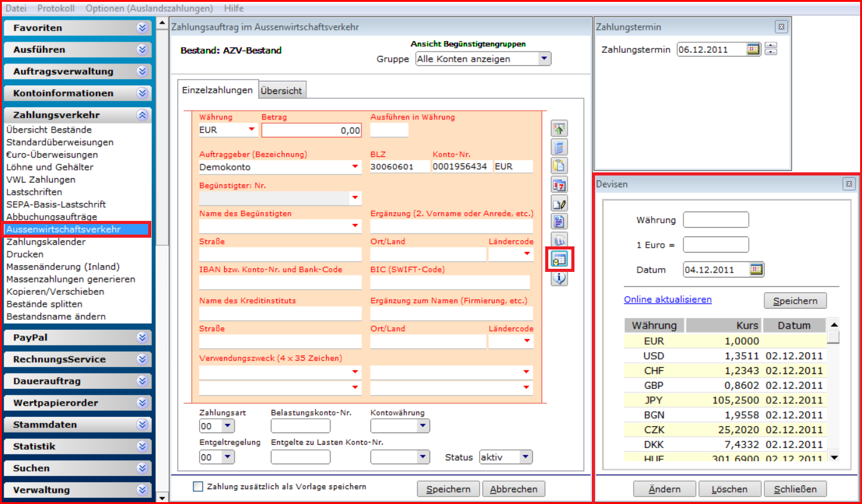Click the green arrow import icon
This screenshot has width=862, height=504.
pyautogui.click(x=559, y=129)
